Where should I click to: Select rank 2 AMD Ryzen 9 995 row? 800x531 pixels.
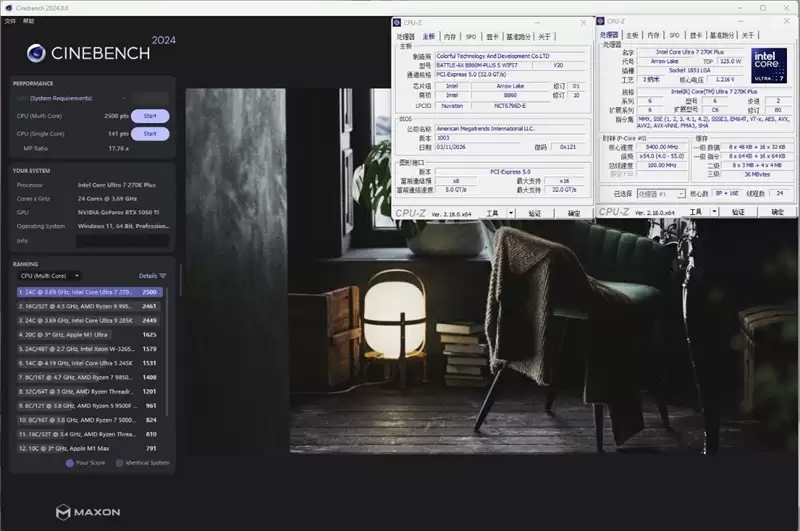(90, 307)
